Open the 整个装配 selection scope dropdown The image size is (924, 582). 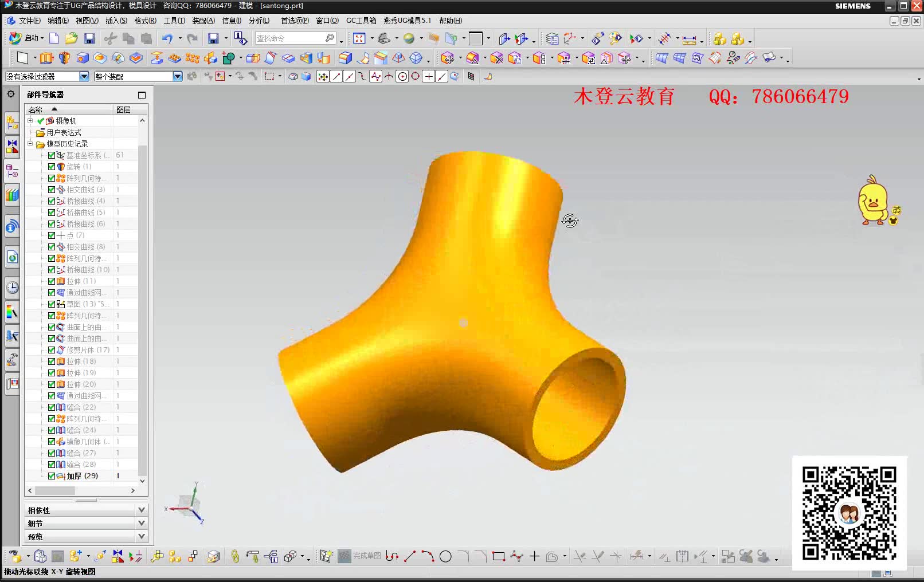178,77
